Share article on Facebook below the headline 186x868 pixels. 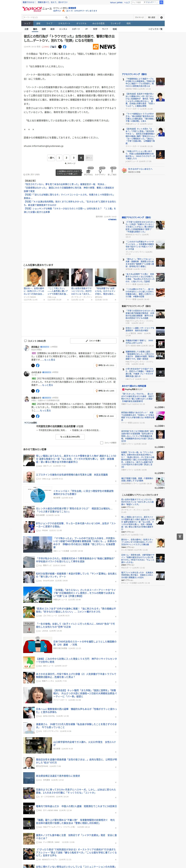pyautogui.click(x=64, y=47)
